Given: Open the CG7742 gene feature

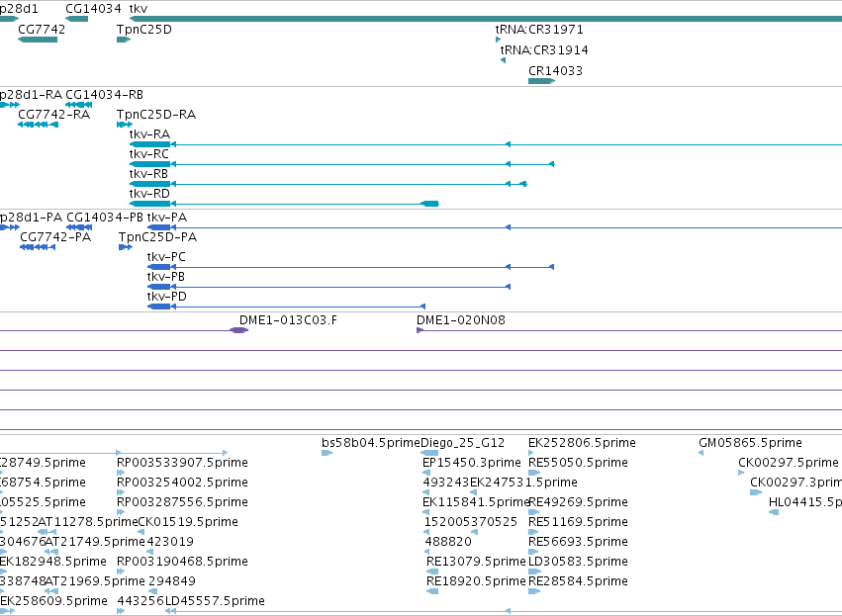Looking at the screenshot, I should coord(38,40).
